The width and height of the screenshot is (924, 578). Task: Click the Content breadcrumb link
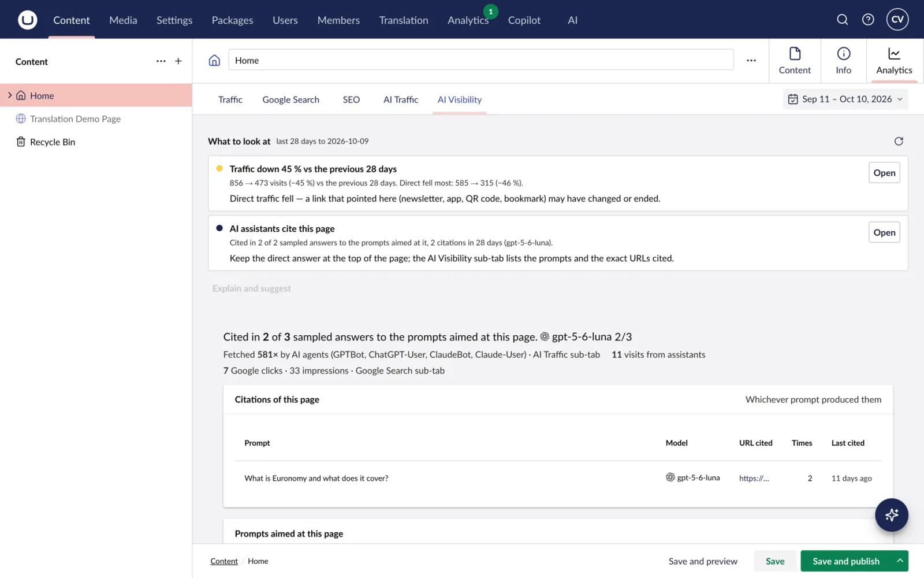[x=224, y=561]
